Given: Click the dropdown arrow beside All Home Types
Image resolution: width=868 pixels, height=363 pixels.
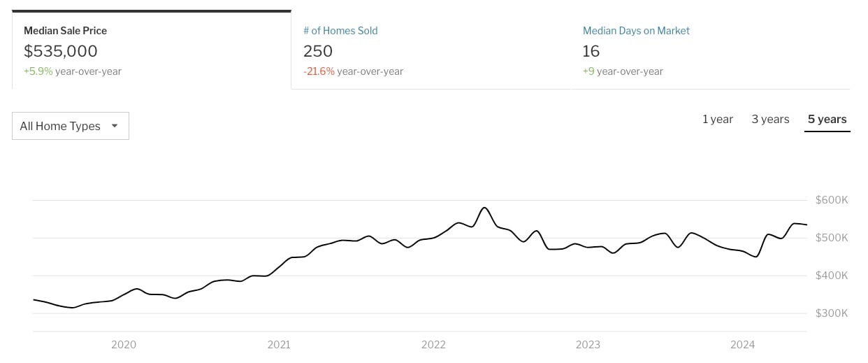Looking at the screenshot, I should pos(115,126).
